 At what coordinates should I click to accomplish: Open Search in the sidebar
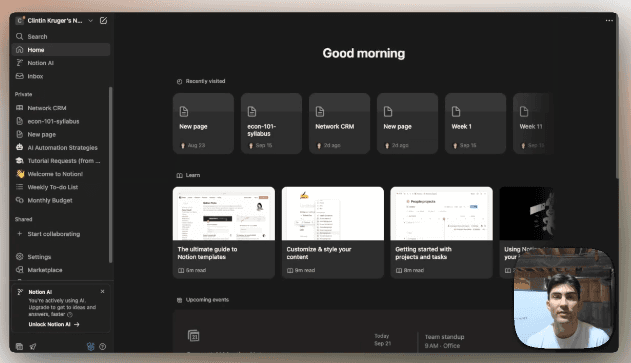(61, 37)
